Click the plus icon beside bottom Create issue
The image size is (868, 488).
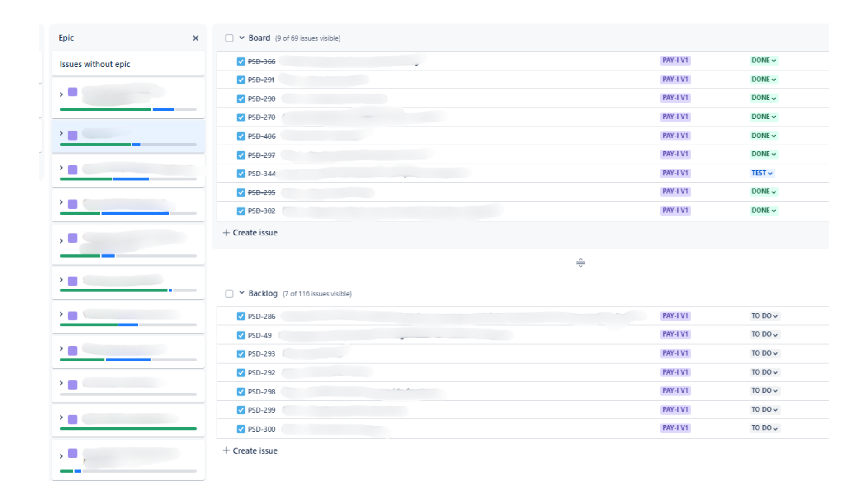point(226,450)
